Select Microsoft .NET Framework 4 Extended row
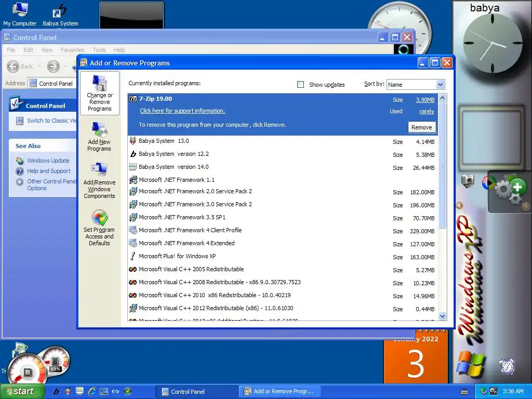Image resolution: width=532 pixels, height=399 pixels. click(283, 244)
